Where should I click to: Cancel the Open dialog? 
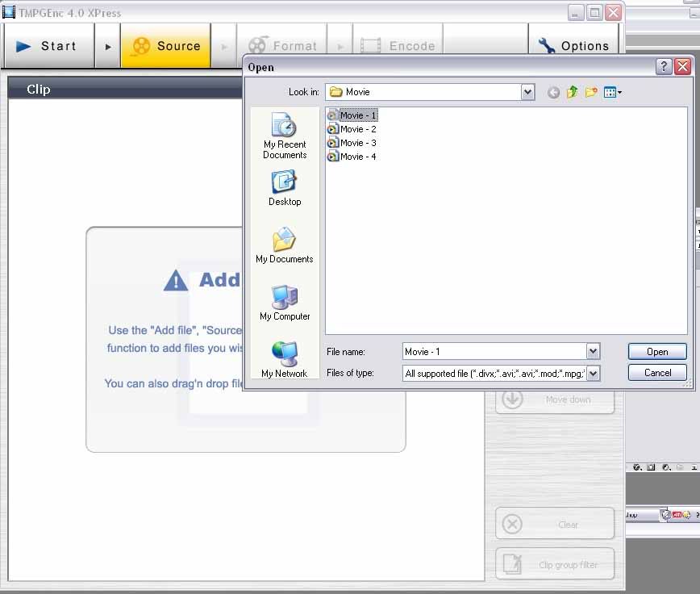point(657,373)
